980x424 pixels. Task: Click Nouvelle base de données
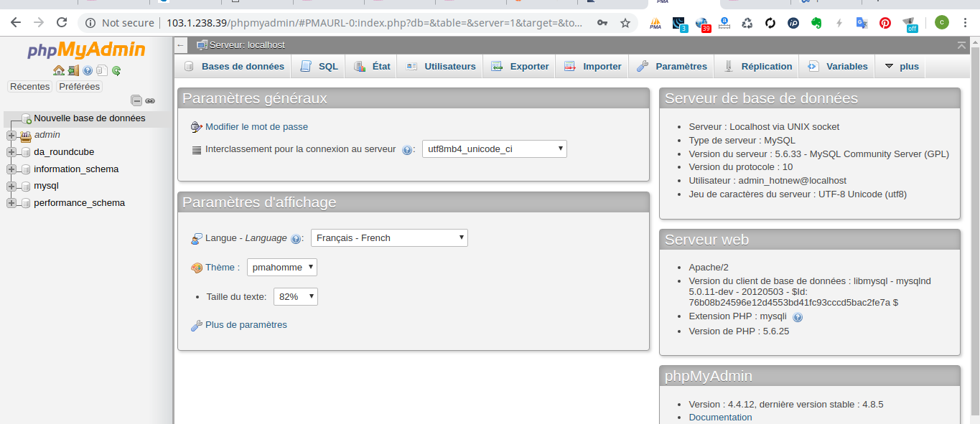[x=90, y=118]
